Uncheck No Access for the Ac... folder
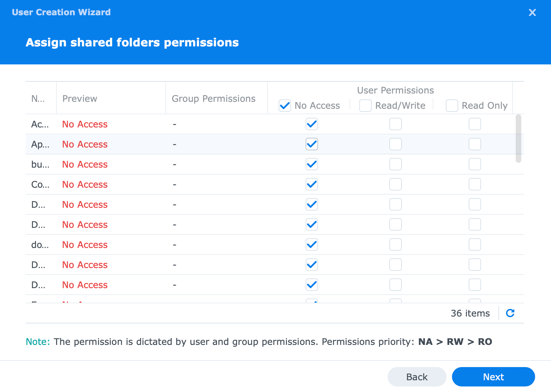This screenshot has width=551, height=392. 312,124
